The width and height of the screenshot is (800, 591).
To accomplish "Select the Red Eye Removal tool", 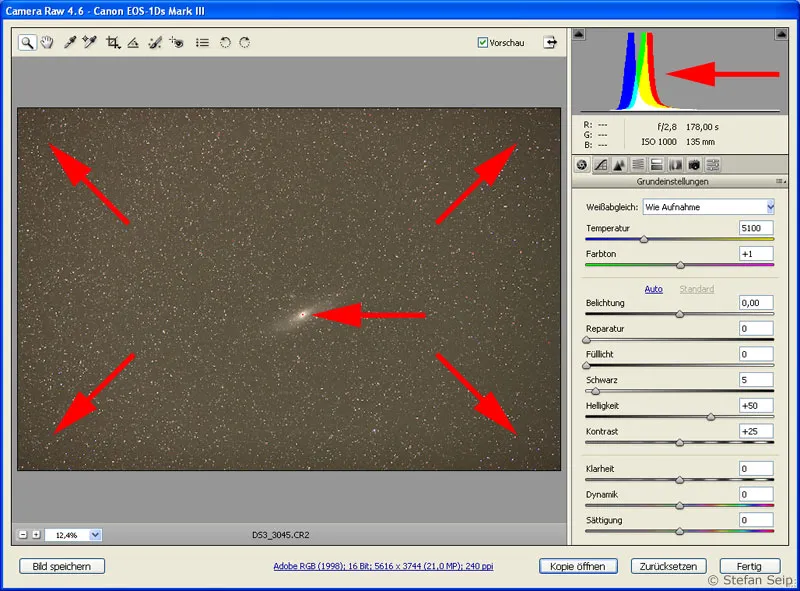I will point(176,43).
